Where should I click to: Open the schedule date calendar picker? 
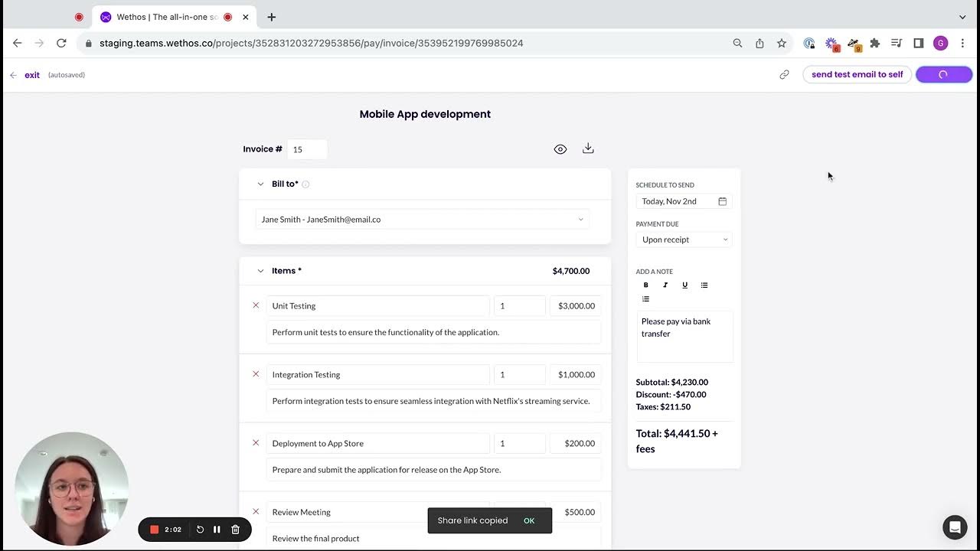[722, 201]
